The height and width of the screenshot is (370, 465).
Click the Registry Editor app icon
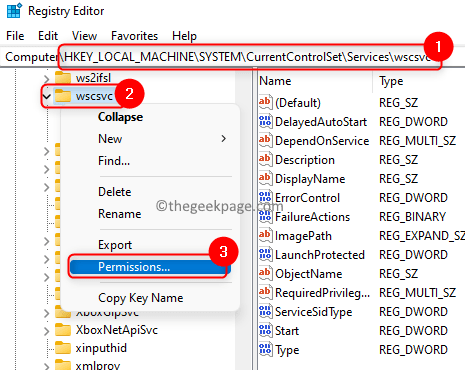point(14,10)
